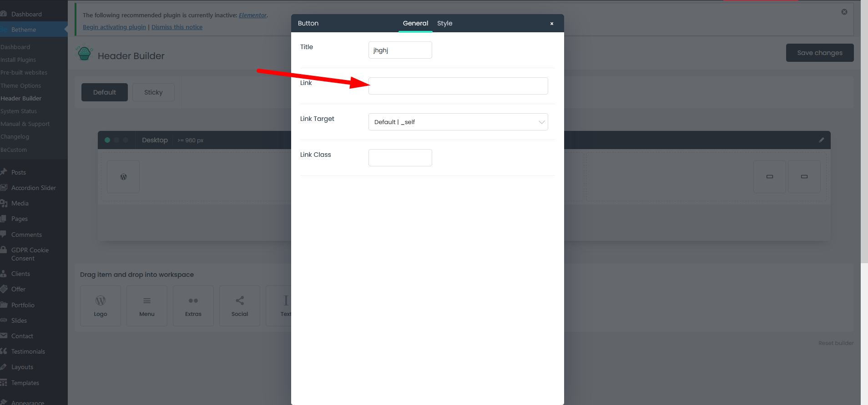
Task: Open Betheme Dashboard submenu item
Action: (15, 47)
